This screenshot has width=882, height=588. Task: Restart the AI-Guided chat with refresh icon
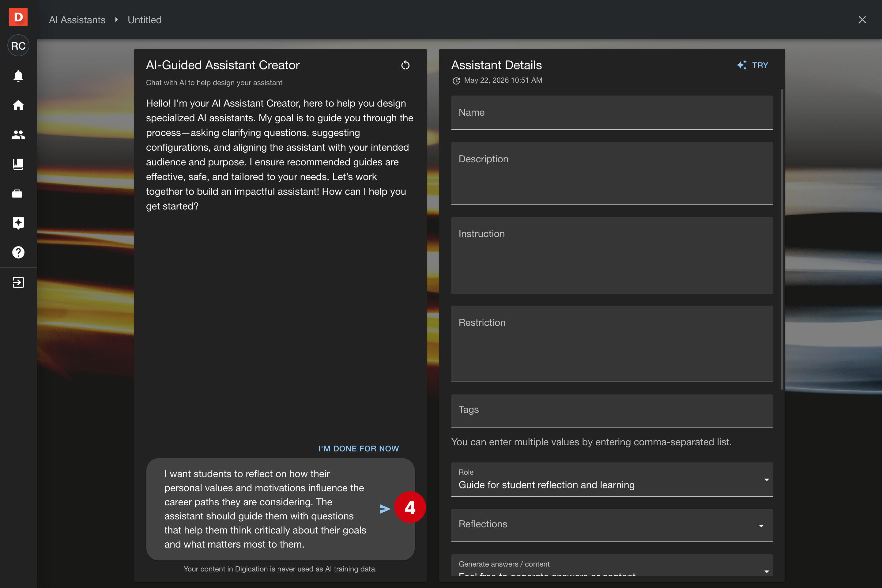405,65
